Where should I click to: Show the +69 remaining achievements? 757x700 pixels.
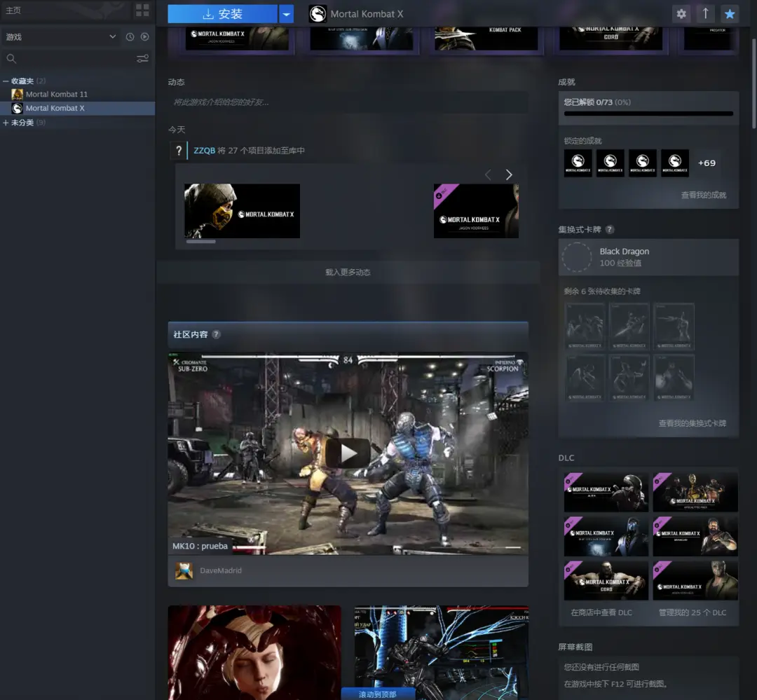[x=707, y=163]
